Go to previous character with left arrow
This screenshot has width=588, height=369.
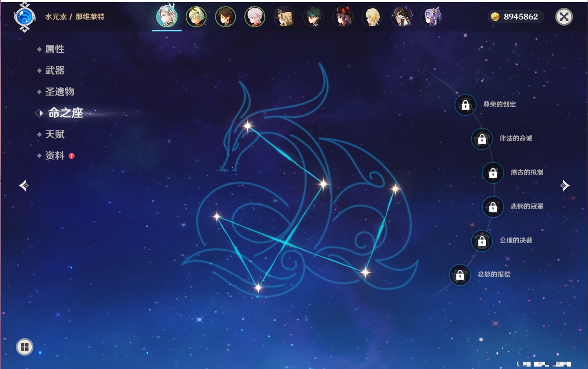pos(24,186)
